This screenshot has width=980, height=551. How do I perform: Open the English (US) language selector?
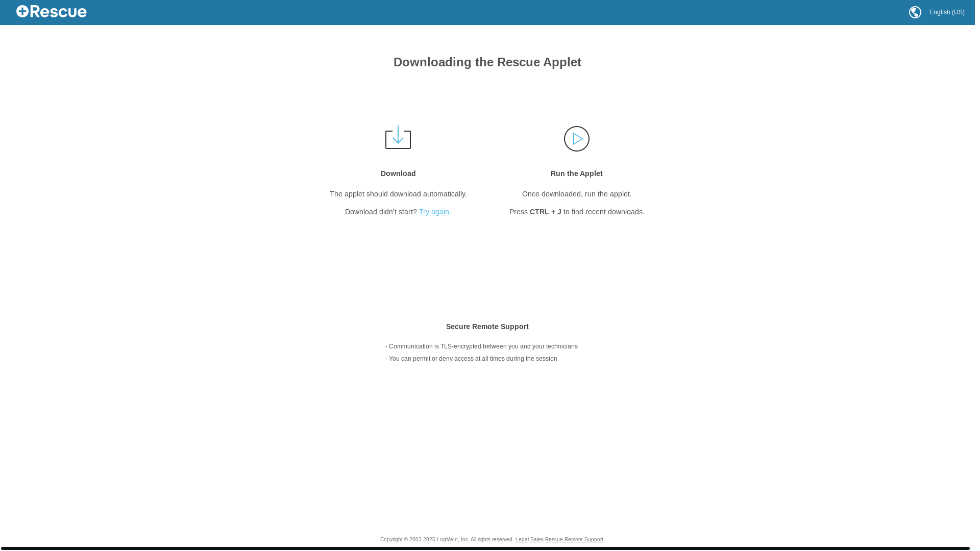[x=947, y=12]
